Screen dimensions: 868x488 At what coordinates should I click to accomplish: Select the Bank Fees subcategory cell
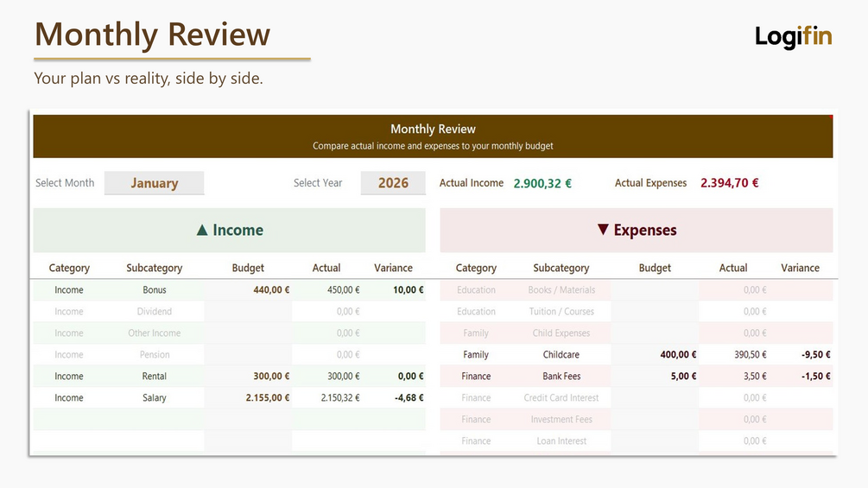(561, 377)
